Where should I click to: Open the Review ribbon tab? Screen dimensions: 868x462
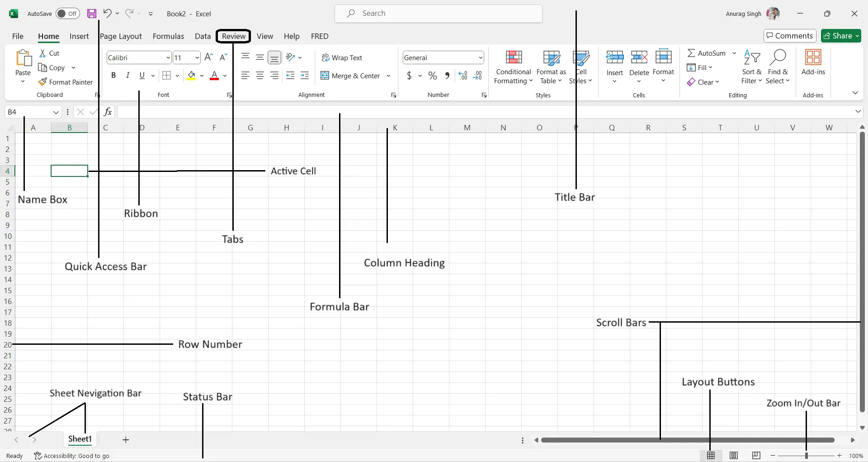tap(233, 36)
